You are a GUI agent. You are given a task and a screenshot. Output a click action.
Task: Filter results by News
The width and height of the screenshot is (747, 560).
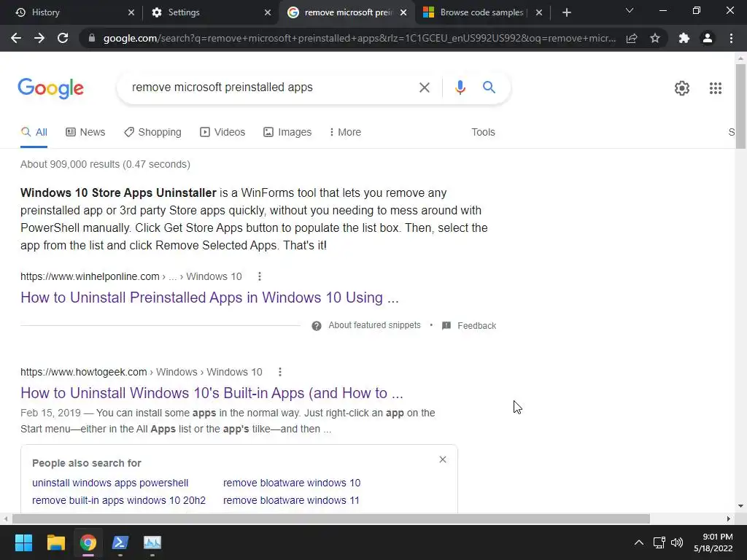(85, 133)
